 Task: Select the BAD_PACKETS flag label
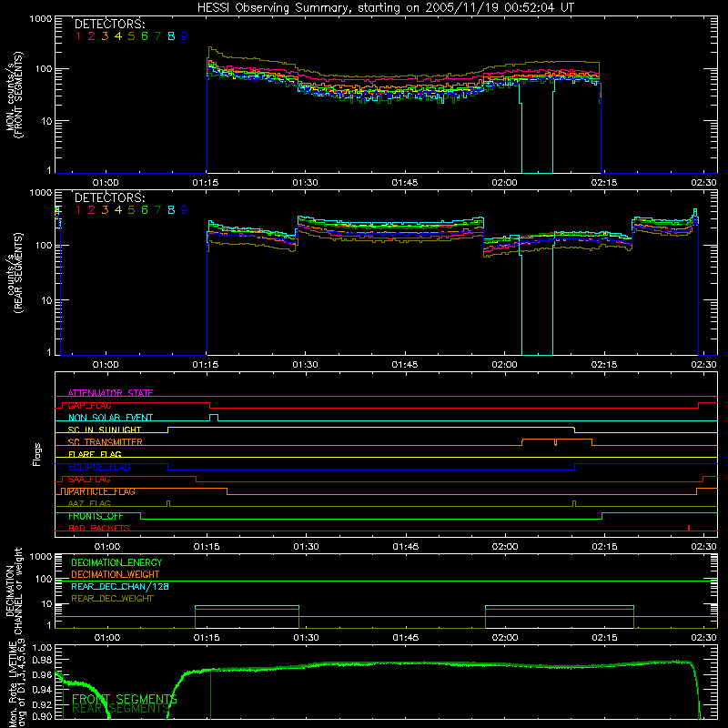(x=99, y=528)
